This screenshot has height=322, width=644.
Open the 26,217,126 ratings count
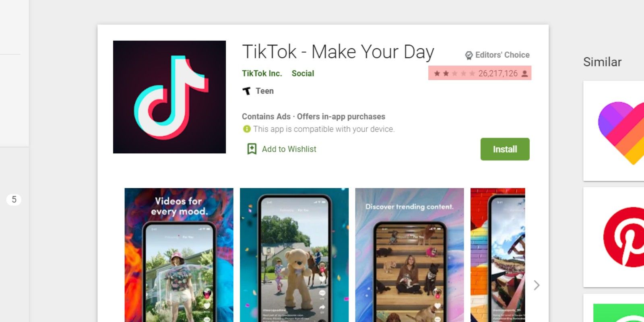tap(498, 73)
